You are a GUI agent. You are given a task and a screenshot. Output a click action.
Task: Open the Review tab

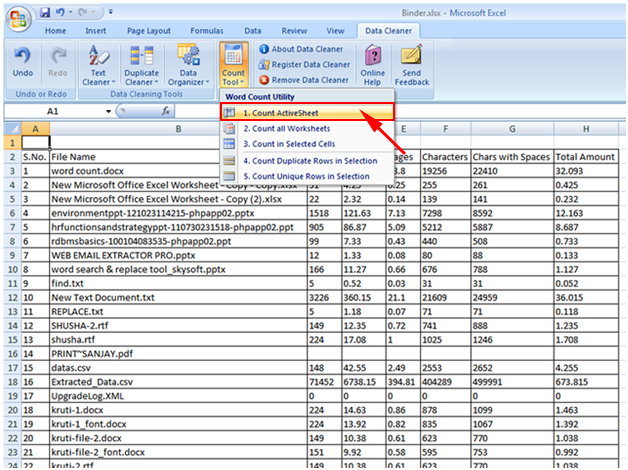[x=294, y=31]
